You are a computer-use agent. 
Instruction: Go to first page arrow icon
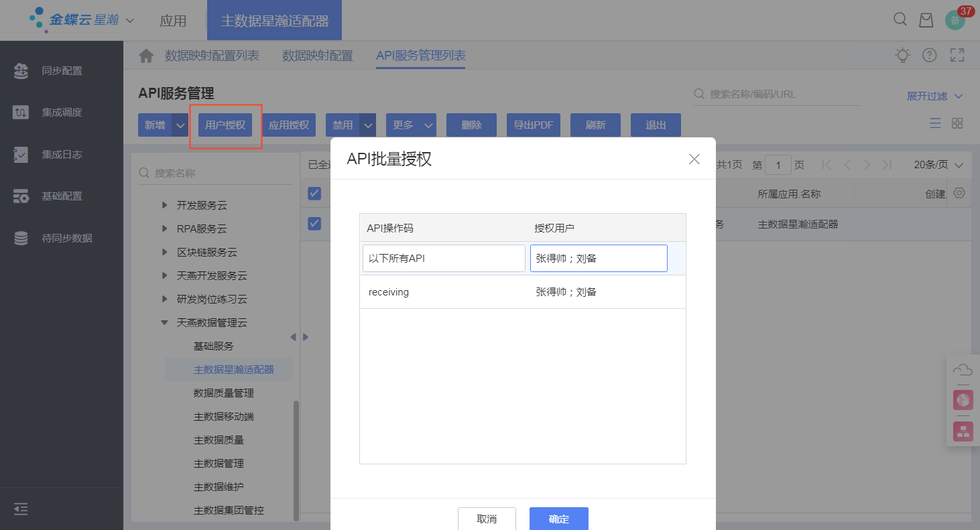[826, 165]
